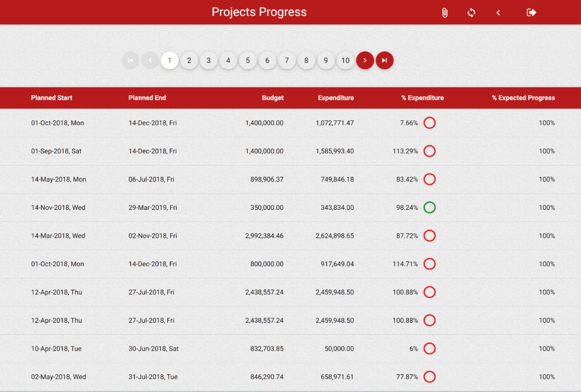Click the red status circle beside 113.29%
The height and width of the screenshot is (392, 581).
tap(430, 151)
